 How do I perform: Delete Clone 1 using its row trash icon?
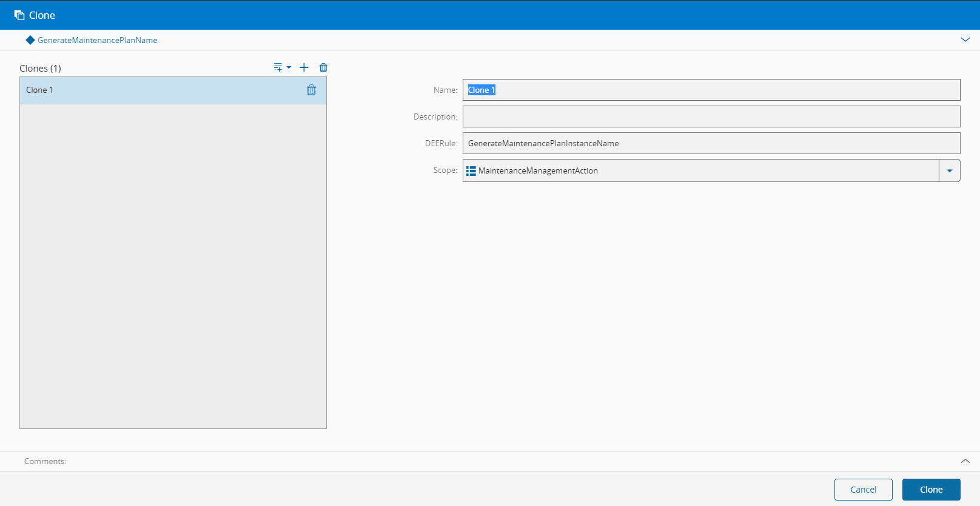click(311, 90)
